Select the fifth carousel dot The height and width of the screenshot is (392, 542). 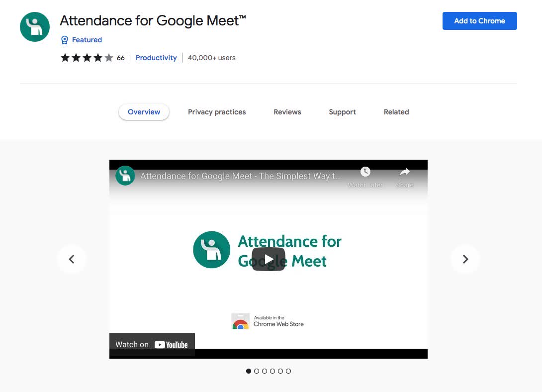click(x=280, y=371)
